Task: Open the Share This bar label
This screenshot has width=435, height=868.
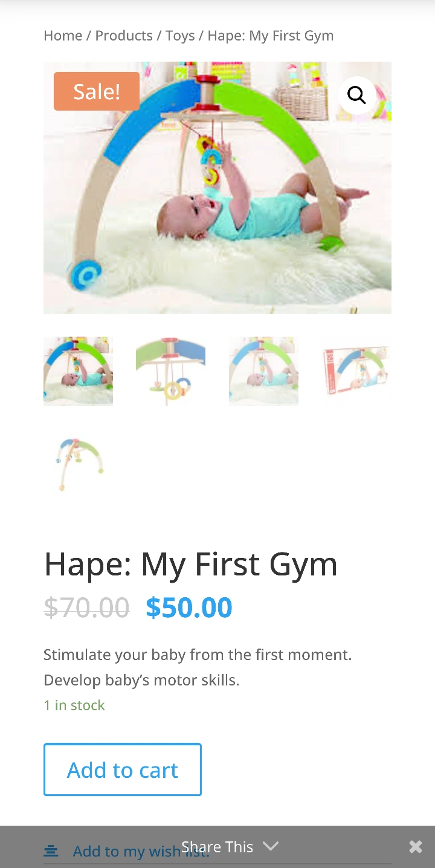Action: click(x=217, y=847)
